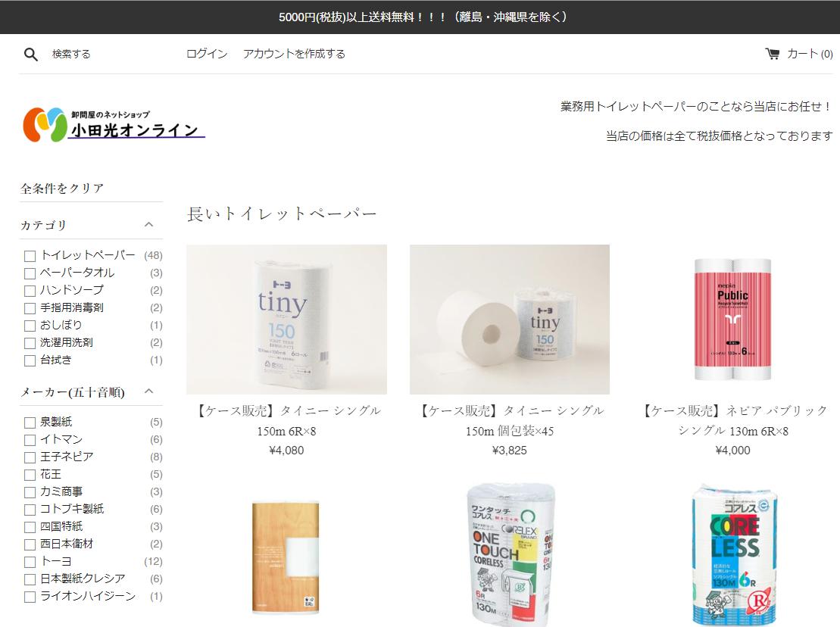Open the カート (0) link

[810, 54]
